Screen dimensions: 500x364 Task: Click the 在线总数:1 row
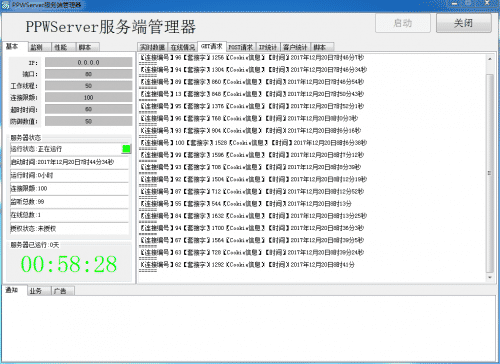pyautogui.click(x=69, y=215)
